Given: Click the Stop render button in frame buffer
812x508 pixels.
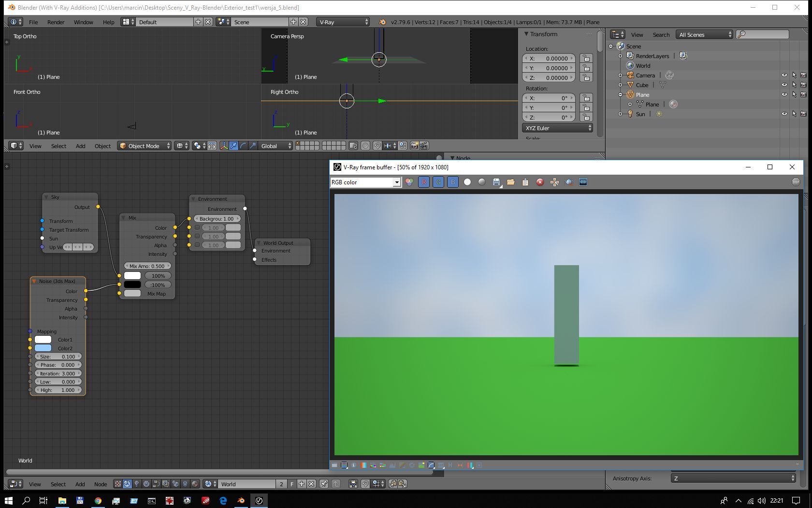Looking at the screenshot, I should click(x=796, y=182).
